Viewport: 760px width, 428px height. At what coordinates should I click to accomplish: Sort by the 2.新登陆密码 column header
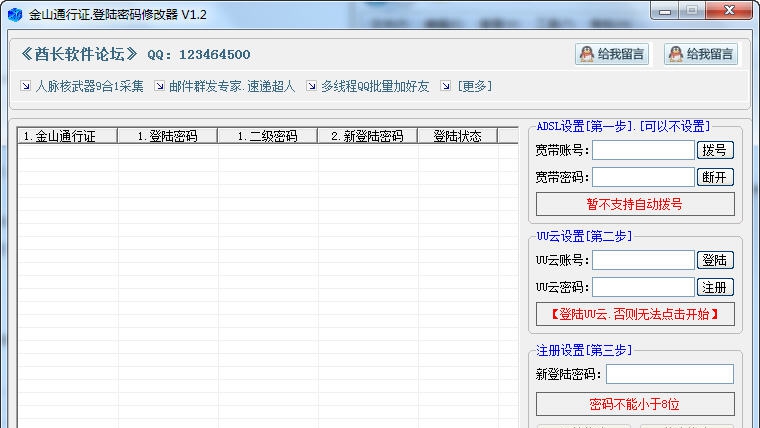pyautogui.click(x=367, y=136)
